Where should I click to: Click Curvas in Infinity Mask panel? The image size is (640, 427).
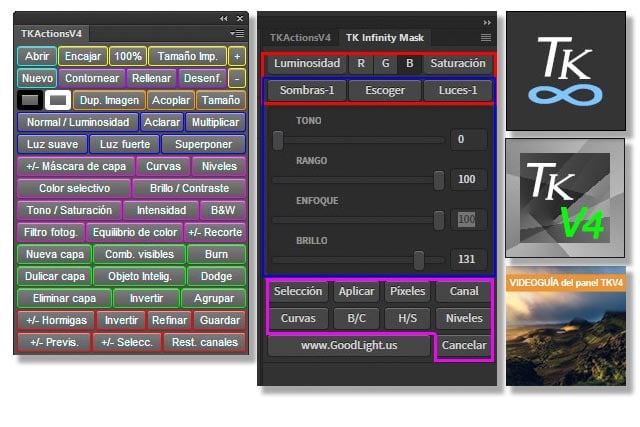[298, 318]
